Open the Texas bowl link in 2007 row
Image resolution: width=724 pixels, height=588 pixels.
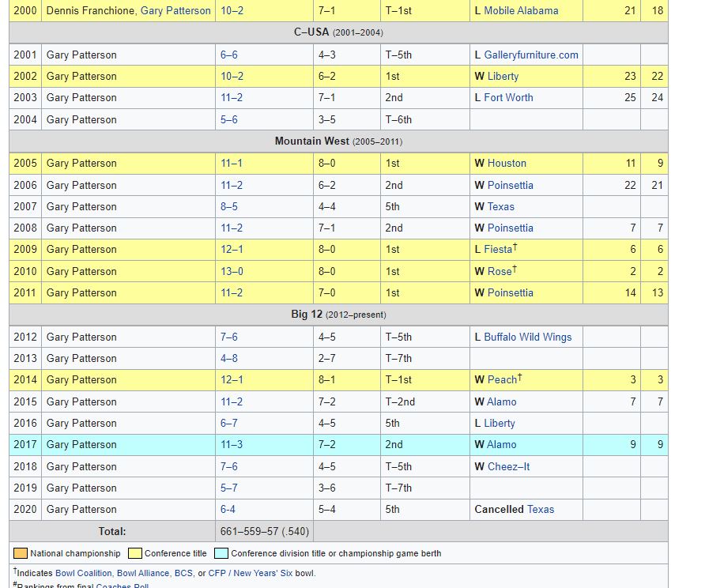point(501,206)
